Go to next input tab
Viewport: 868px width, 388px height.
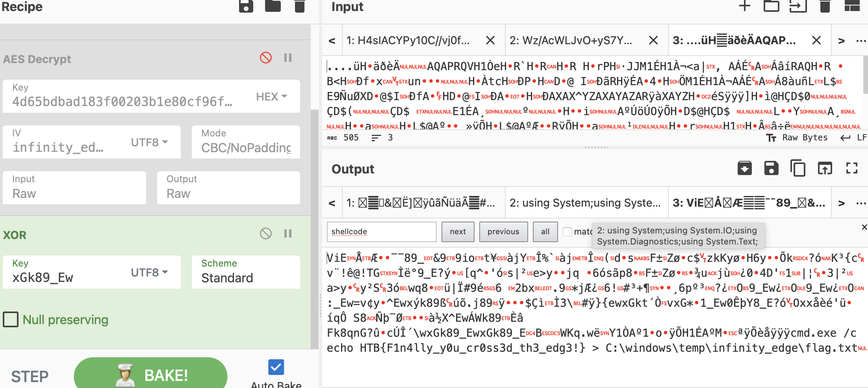(842, 41)
